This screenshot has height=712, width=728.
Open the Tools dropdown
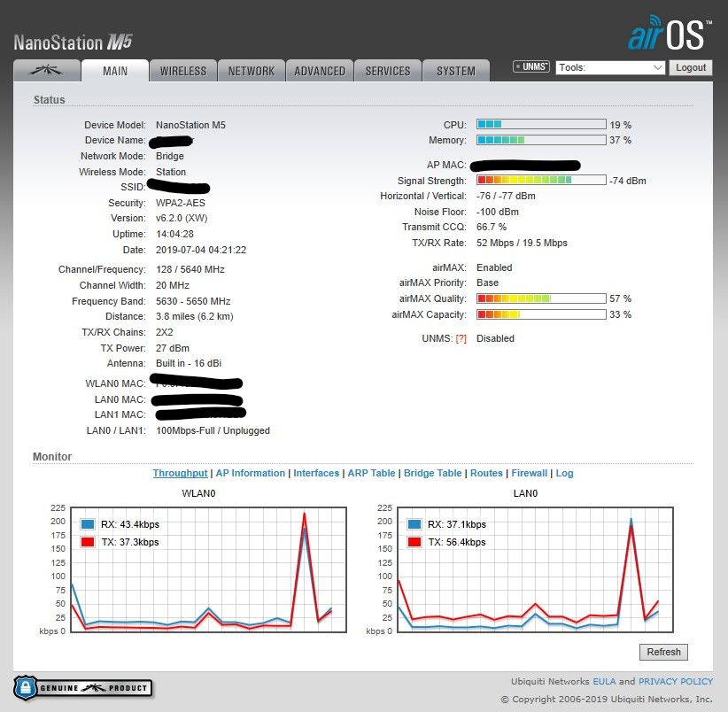coord(610,67)
